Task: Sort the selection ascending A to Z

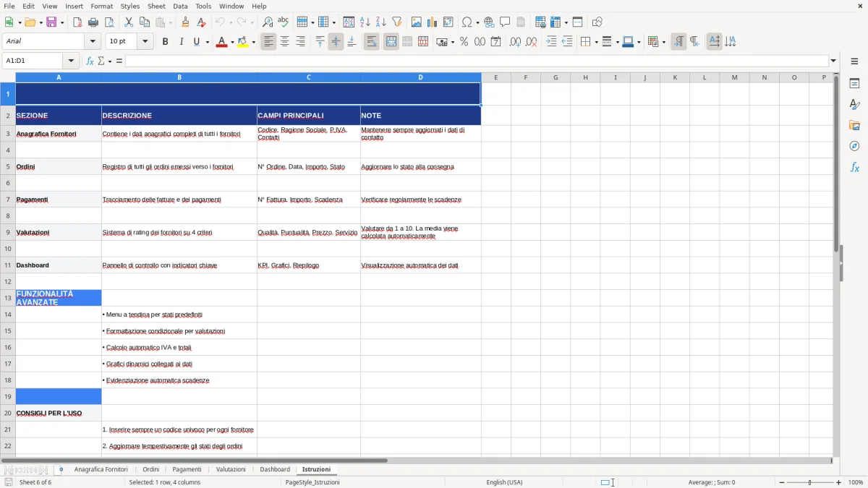Action: click(366, 21)
